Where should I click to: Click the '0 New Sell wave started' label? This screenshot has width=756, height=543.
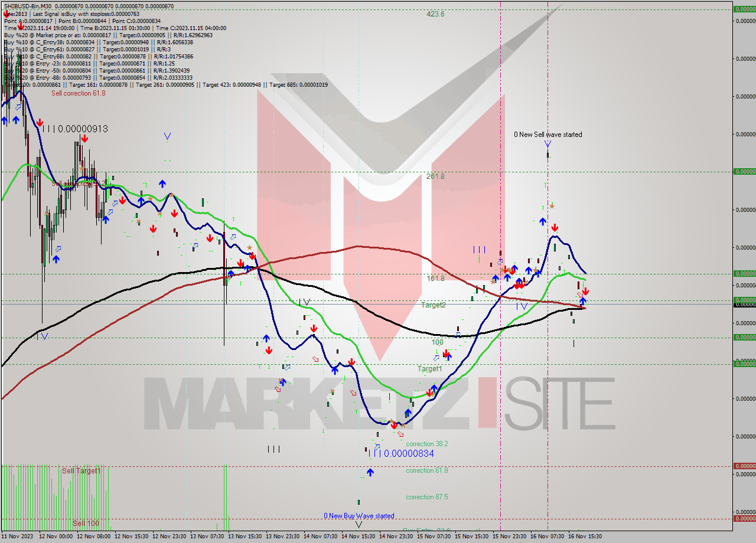click(548, 135)
